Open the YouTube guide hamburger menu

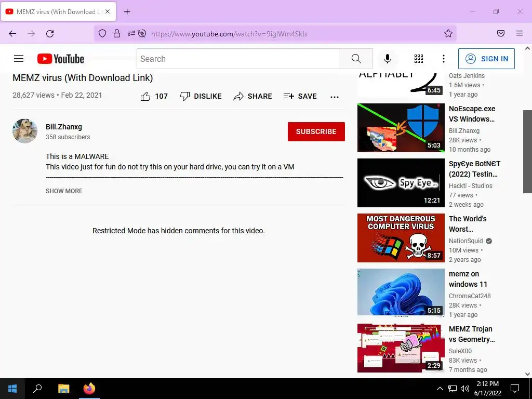(19, 59)
